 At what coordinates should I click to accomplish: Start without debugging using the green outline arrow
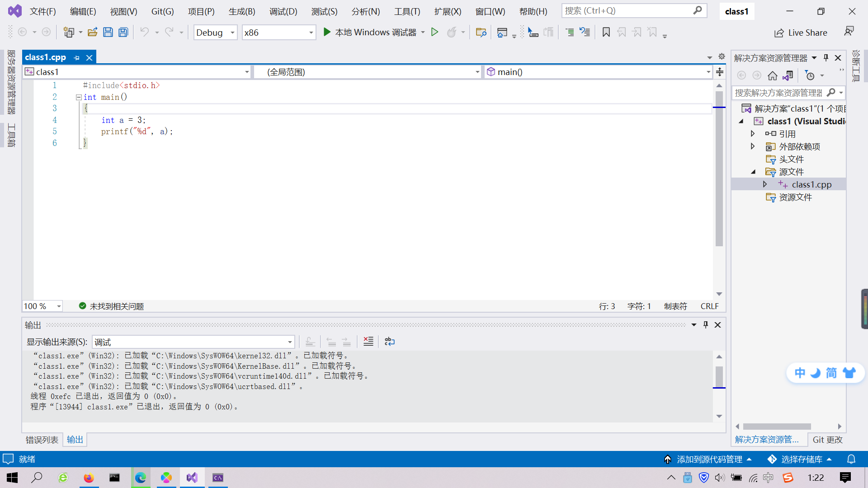tap(434, 32)
